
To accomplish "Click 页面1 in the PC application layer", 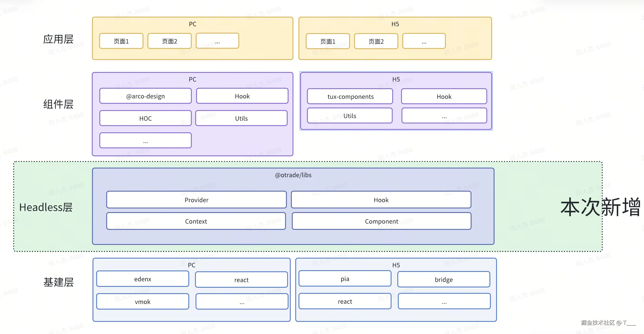I will point(121,41).
